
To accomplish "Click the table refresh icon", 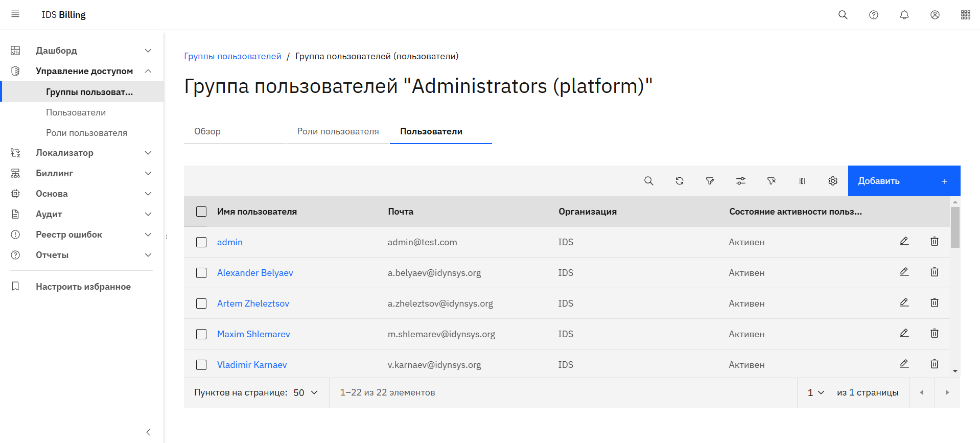I will coord(679,181).
